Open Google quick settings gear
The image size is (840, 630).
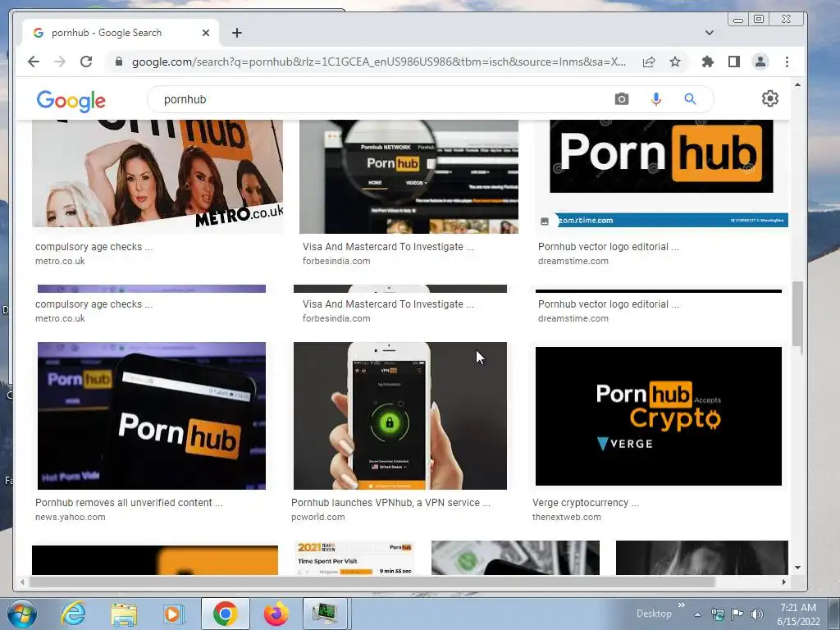(x=769, y=98)
